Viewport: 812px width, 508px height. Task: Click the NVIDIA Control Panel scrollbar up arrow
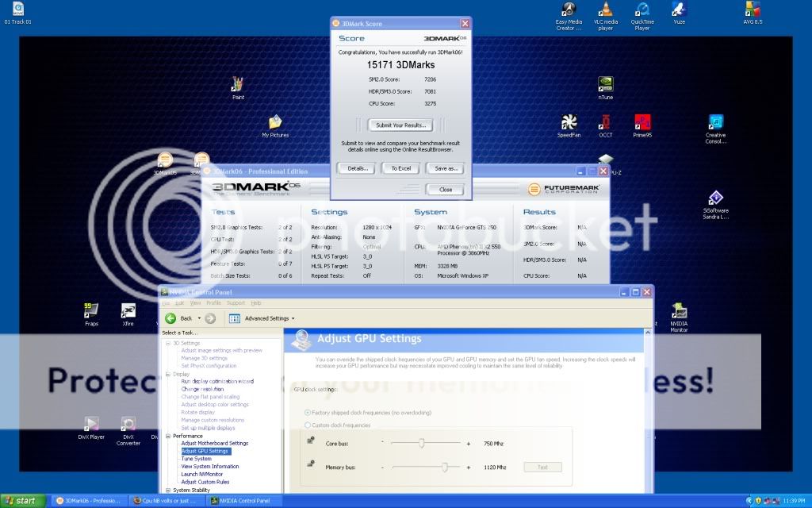[x=647, y=333]
